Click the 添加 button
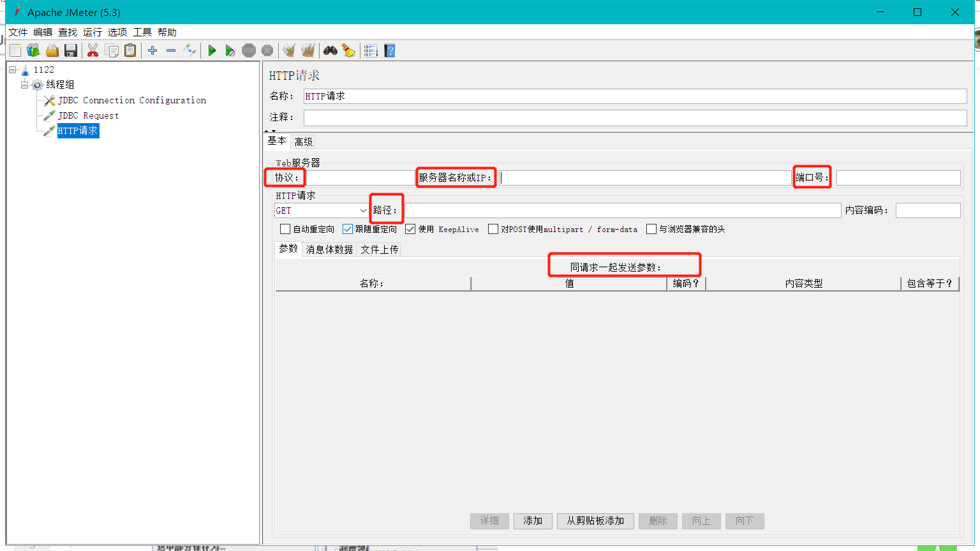 (533, 521)
